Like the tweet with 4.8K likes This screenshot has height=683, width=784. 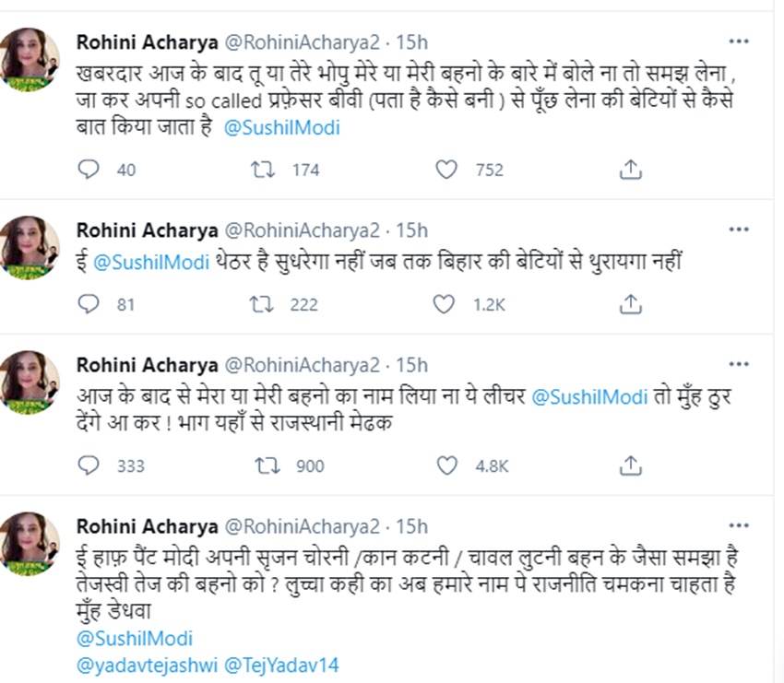pyautogui.click(x=446, y=465)
